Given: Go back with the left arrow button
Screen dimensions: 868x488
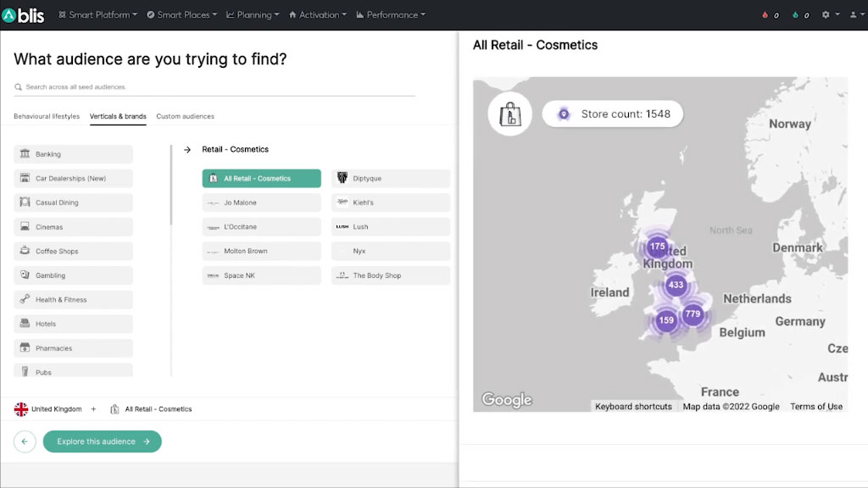Looking at the screenshot, I should click(x=25, y=441).
